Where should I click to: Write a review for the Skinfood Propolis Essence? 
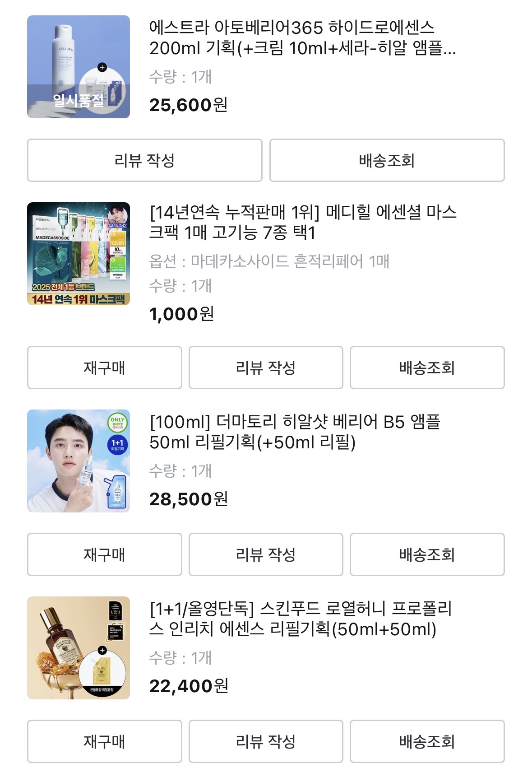point(265,741)
